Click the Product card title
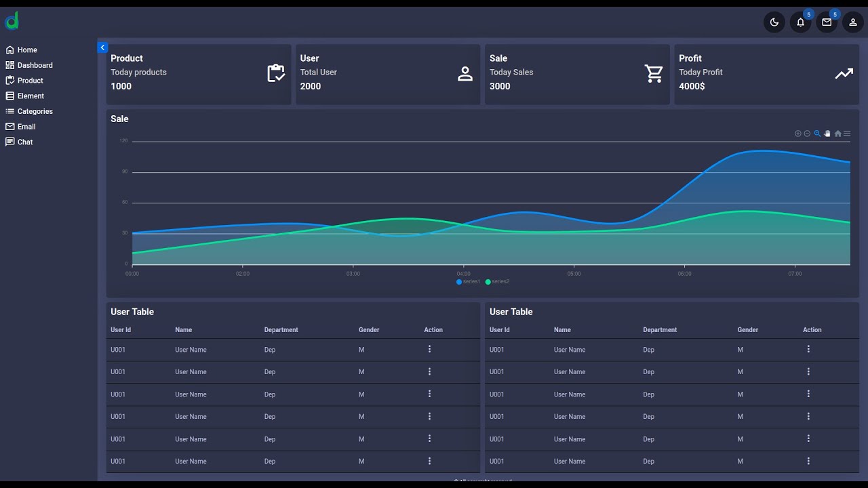This screenshot has width=868, height=488. point(127,58)
